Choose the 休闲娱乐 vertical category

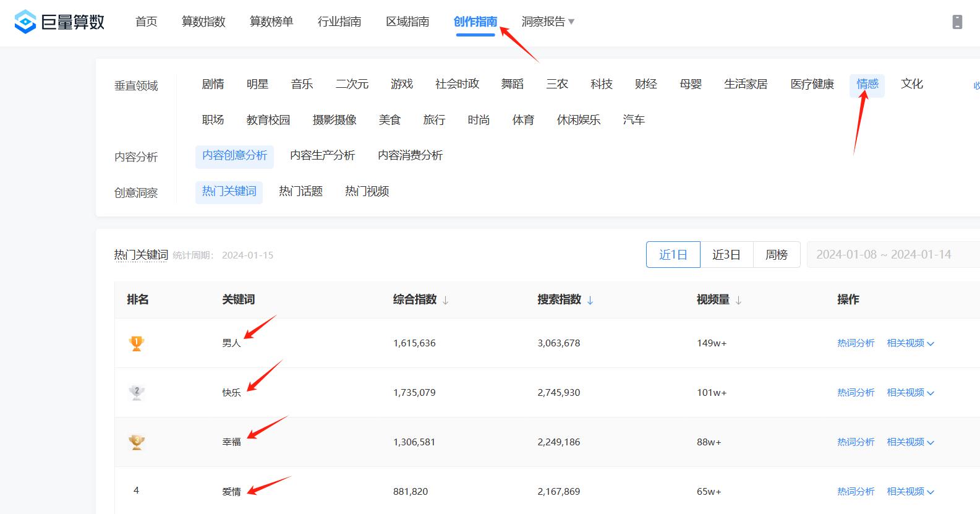click(578, 120)
